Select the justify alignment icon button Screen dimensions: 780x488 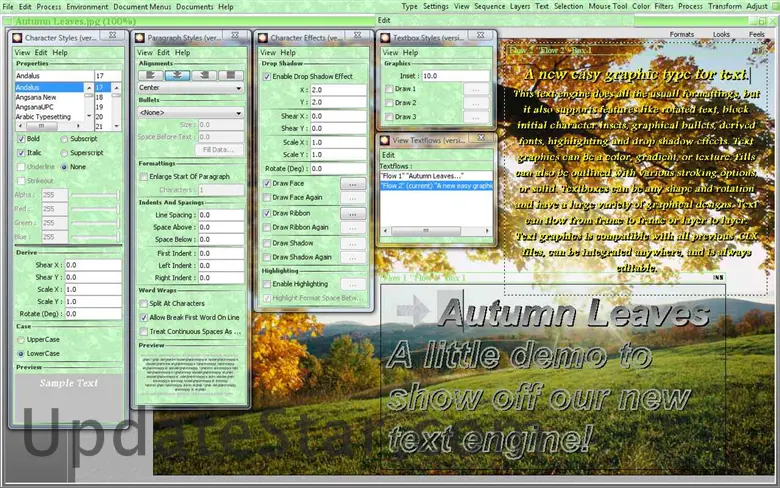[x=231, y=74]
